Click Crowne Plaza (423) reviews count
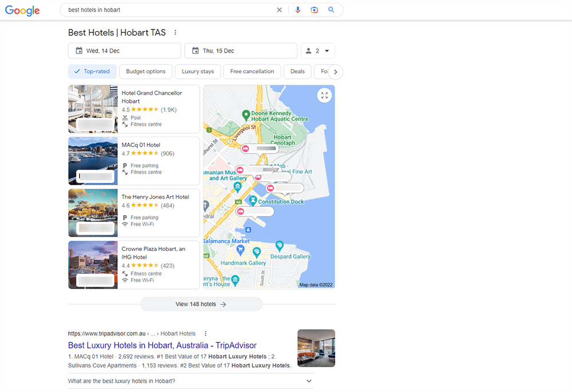This screenshot has height=392, width=572. [x=168, y=266]
